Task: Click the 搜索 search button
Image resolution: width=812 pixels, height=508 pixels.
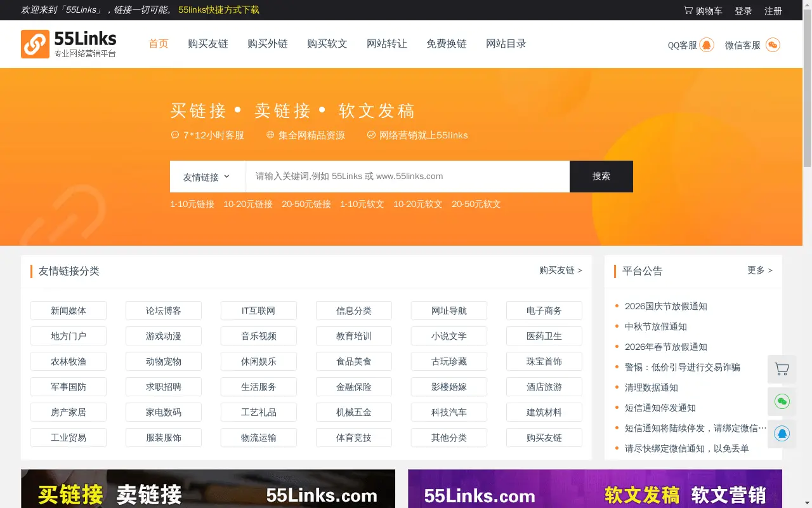Action: coord(601,177)
